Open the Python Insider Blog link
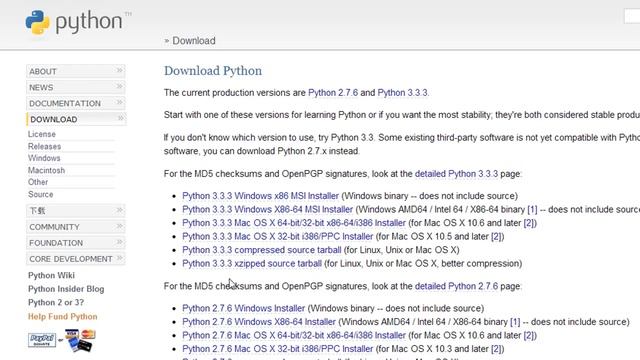The width and height of the screenshot is (640, 360). click(66, 289)
